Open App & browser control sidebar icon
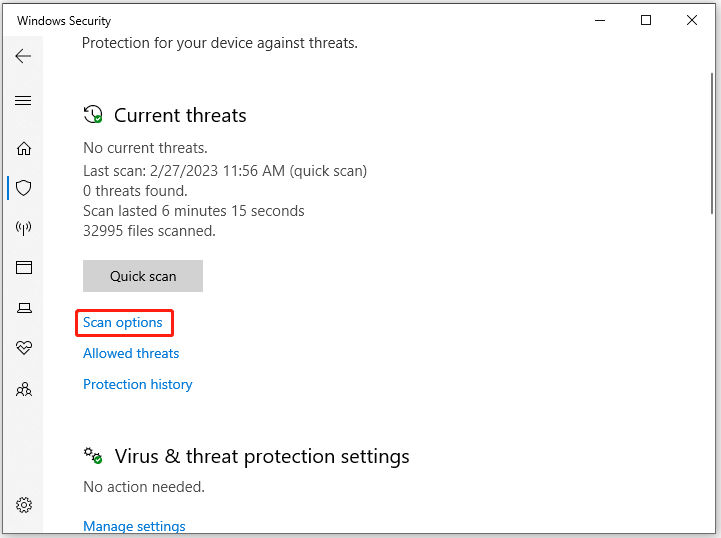 coord(23,267)
